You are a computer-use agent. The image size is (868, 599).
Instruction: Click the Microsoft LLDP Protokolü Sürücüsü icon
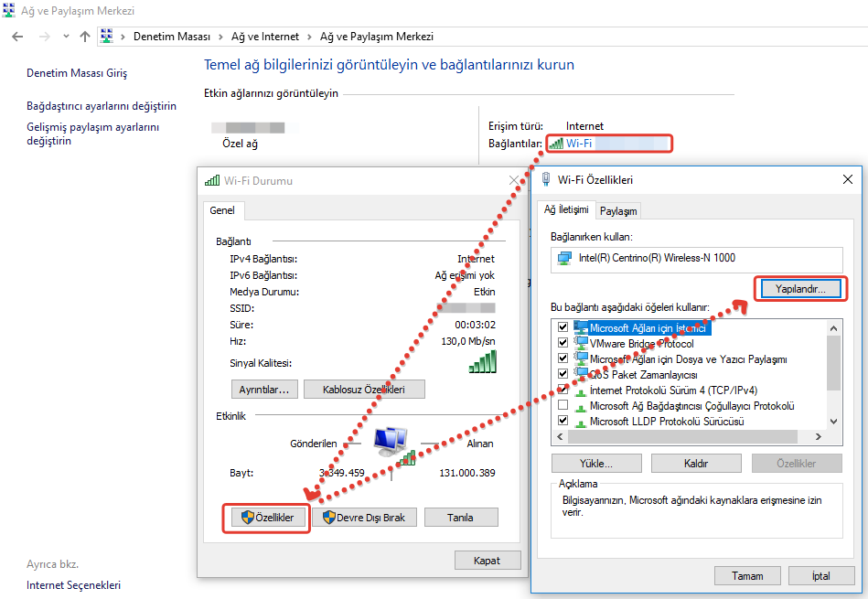pos(579,422)
